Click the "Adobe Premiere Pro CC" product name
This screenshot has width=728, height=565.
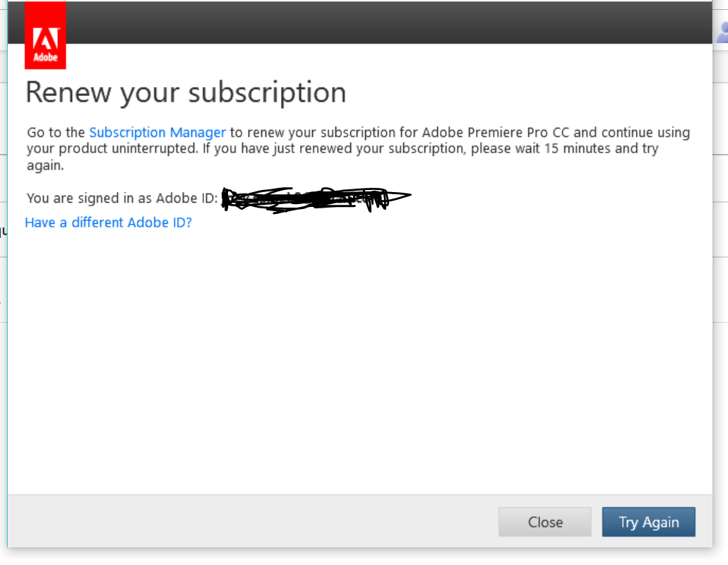tap(500, 132)
